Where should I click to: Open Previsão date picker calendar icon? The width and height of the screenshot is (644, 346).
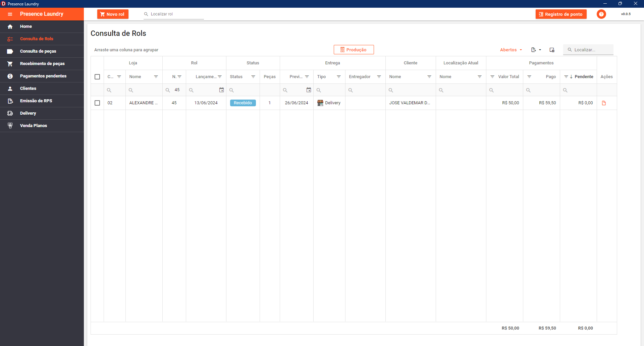pyautogui.click(x=309, y=90)
